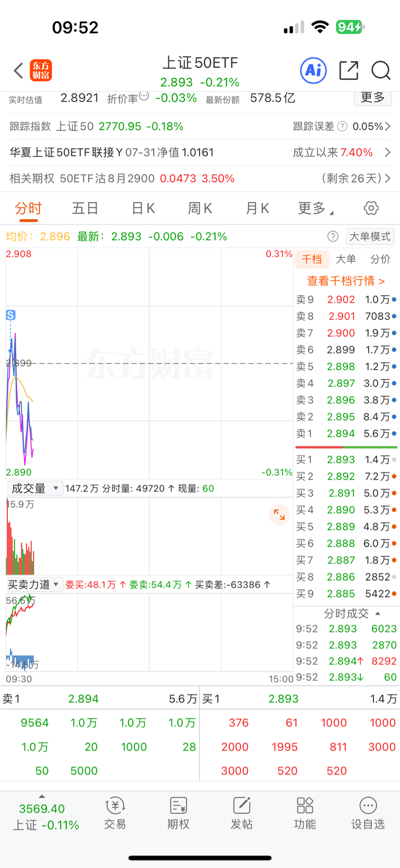The width and height of the screenshot is (400, 868).
Task: Tap the volume bar chart
Action: point(149,536)
